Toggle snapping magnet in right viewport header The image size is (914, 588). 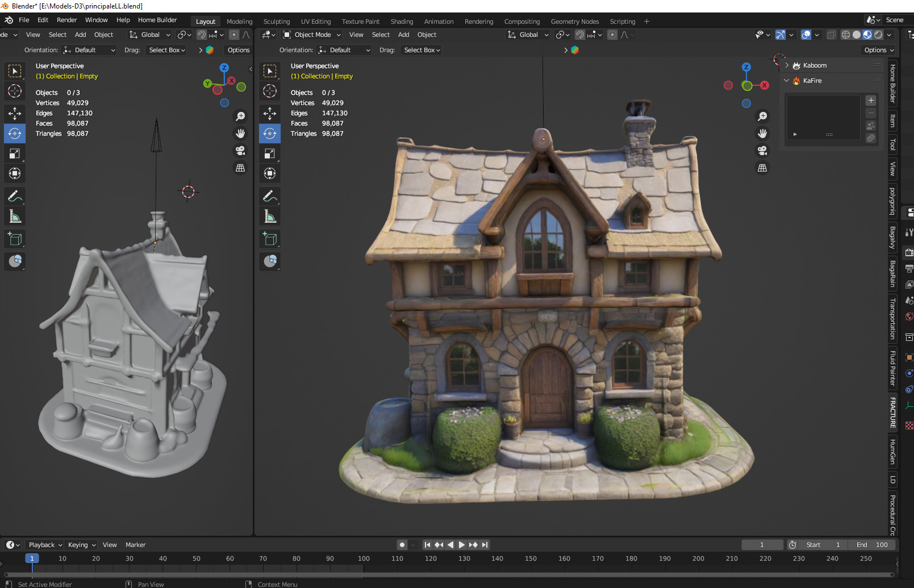580,35
